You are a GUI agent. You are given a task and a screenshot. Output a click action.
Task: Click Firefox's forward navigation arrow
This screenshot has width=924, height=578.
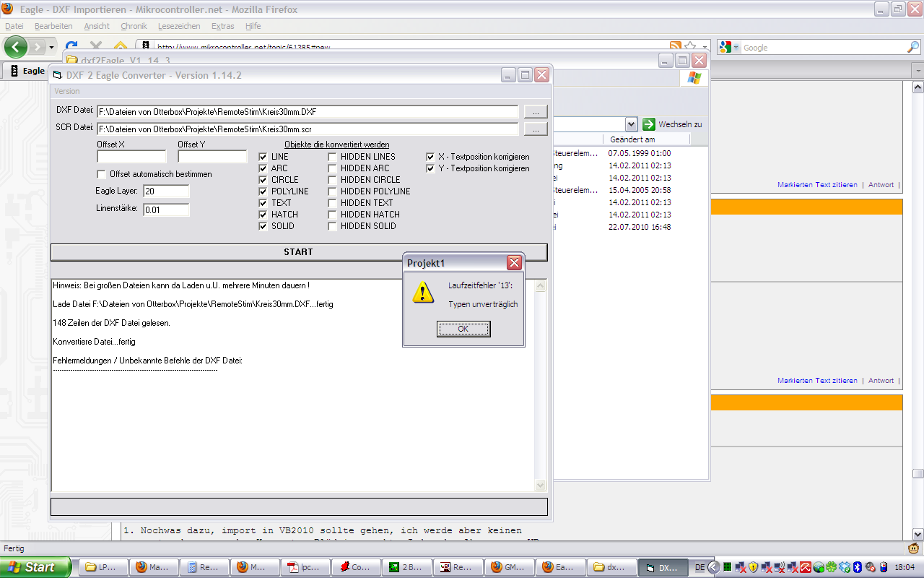(x=37, y=47)
